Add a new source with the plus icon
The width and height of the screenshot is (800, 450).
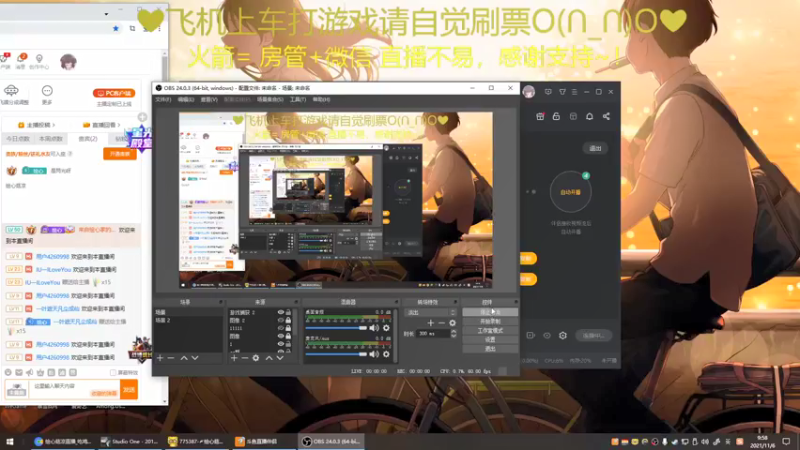point(234,358)
